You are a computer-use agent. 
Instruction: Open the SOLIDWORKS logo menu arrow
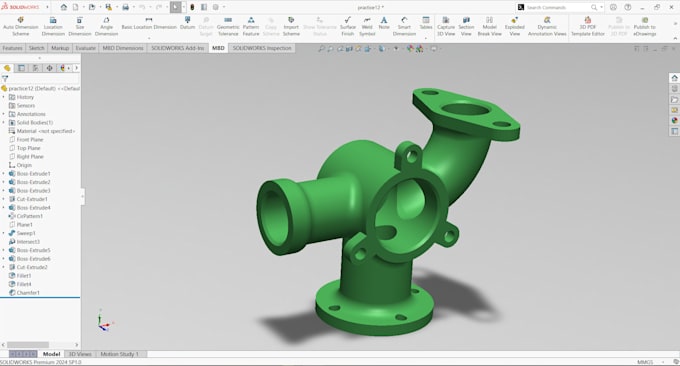[47, 7]
